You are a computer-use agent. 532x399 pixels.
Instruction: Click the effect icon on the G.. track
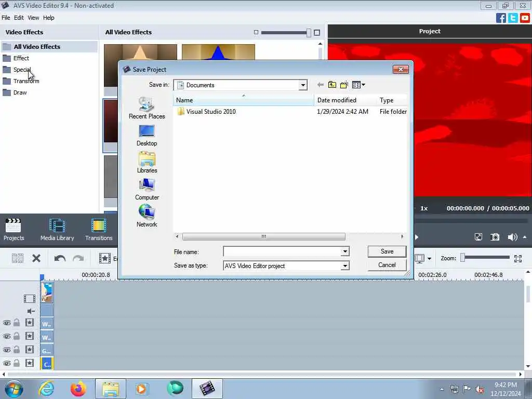(x=30, y=350)
